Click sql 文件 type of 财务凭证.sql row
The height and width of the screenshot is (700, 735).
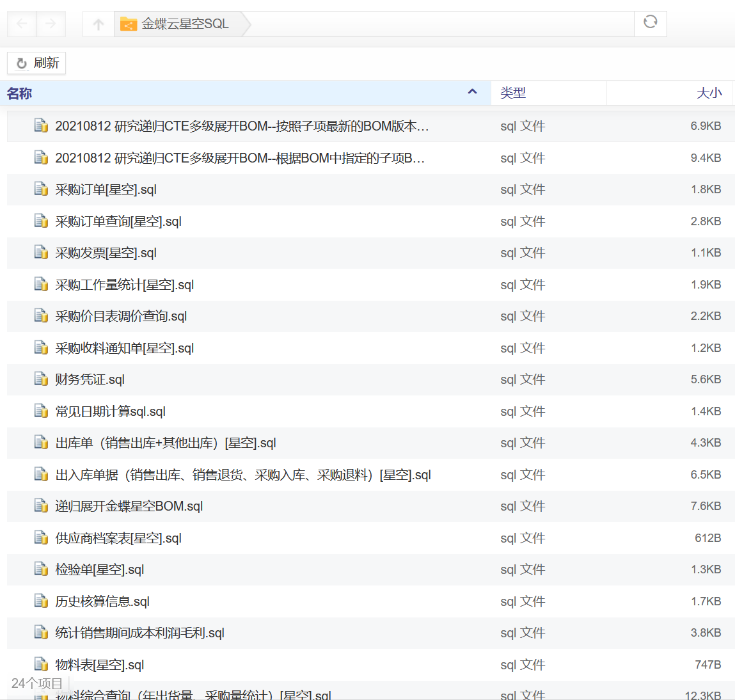tap(523, 379)
